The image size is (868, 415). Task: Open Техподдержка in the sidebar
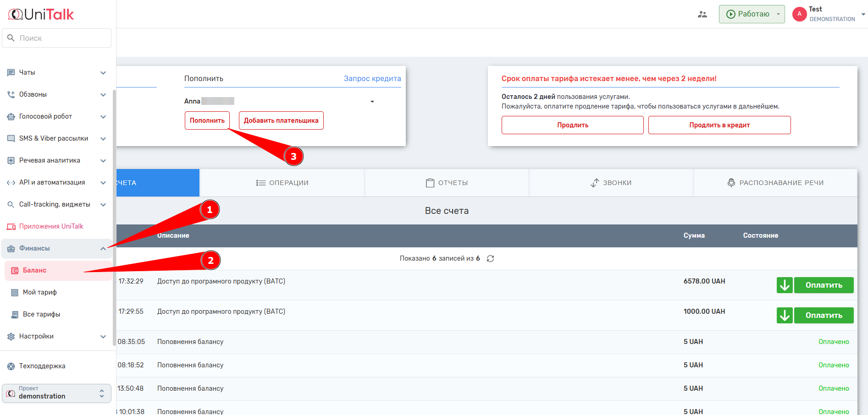pos(42,366)
